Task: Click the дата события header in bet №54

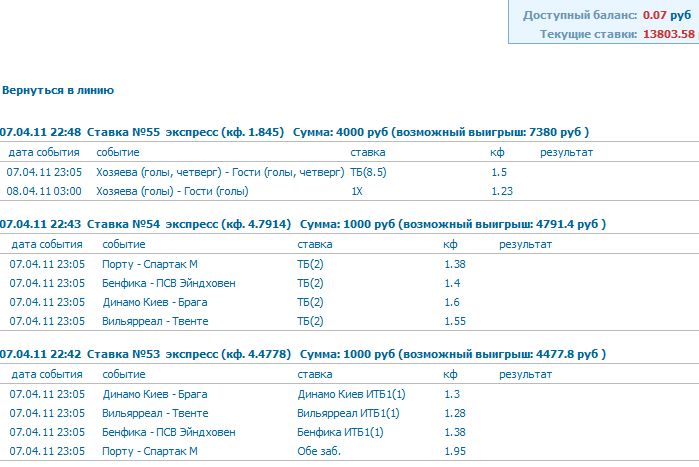Action: click(x=47, y=245)
